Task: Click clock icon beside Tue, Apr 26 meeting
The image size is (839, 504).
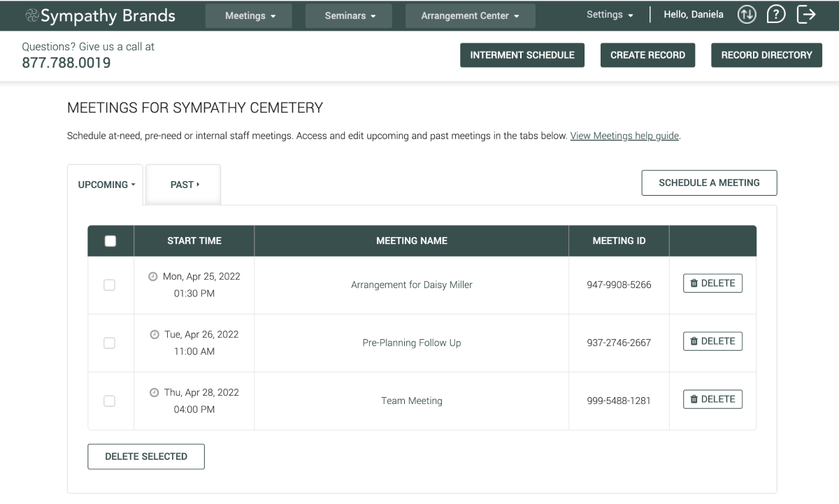Action: 155,335
